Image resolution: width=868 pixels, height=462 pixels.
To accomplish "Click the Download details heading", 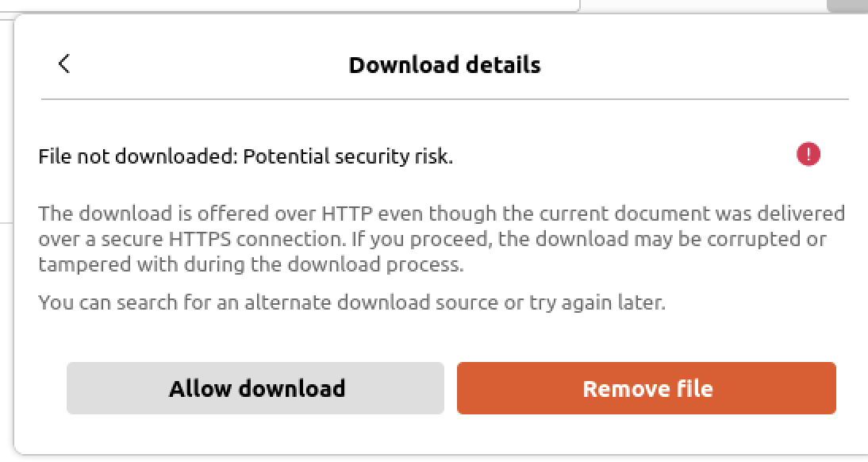I will tap(444, 65).
